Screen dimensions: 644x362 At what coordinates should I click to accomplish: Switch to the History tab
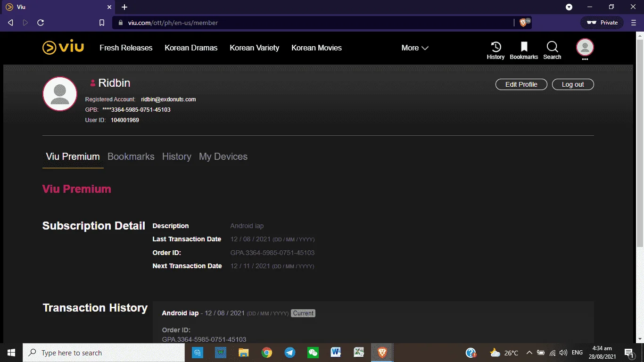pos(177,156)
